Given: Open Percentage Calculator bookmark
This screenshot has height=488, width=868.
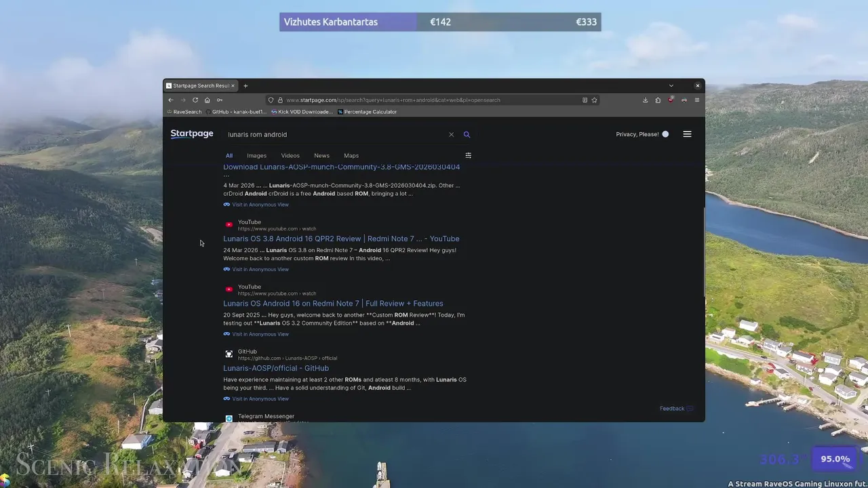Looking at the screenshot, I should coord(367,112).
